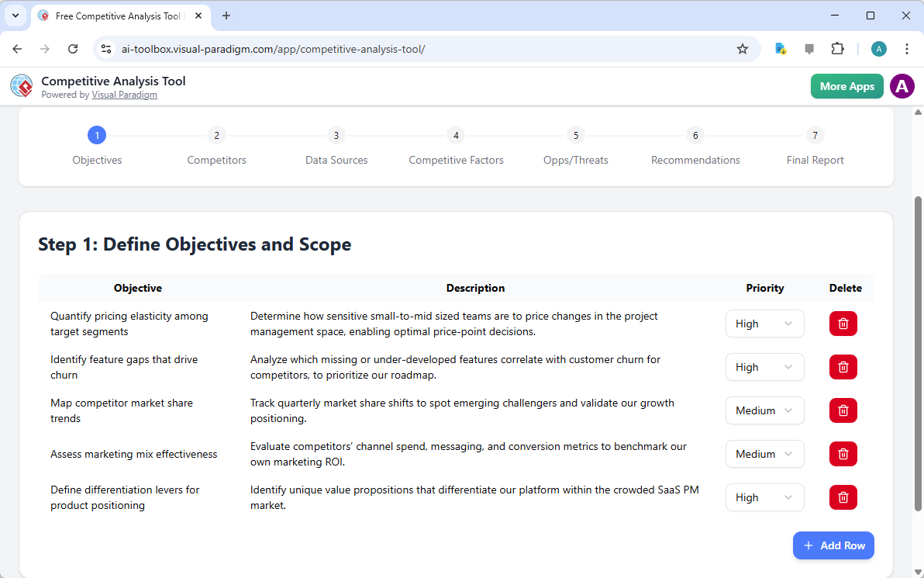Set priority for differentiation levers objective
Screen dimensions: 924x578
764,497
